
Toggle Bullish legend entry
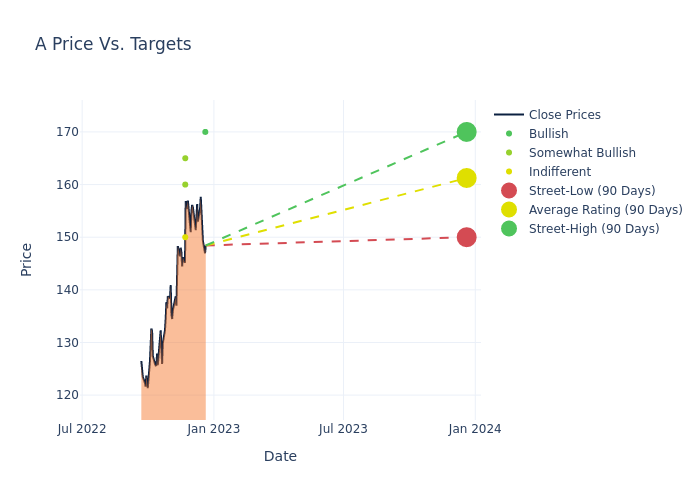(x=548, y=134)
